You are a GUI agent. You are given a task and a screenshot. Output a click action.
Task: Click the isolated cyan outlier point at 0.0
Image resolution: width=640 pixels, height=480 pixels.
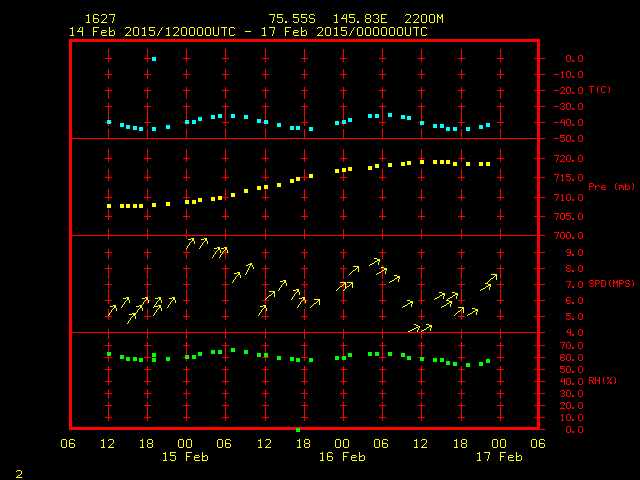pos(154,59)
